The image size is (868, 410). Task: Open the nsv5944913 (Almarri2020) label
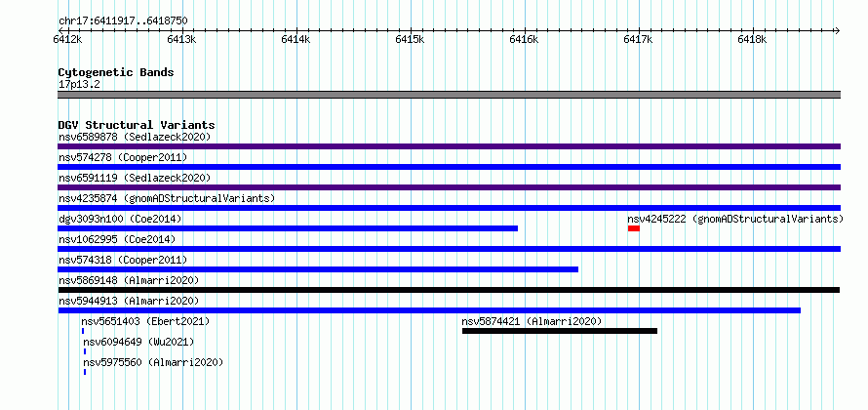(129, 301)
